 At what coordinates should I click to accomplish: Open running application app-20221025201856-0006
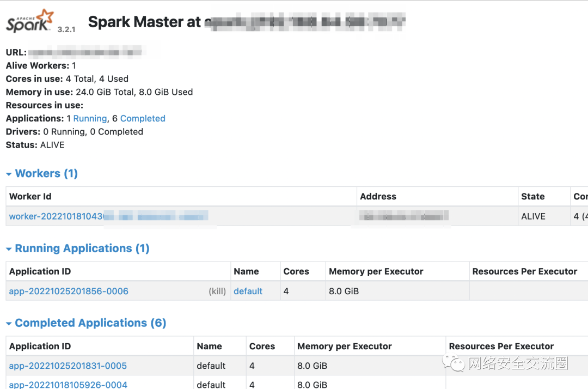[69, 291]
